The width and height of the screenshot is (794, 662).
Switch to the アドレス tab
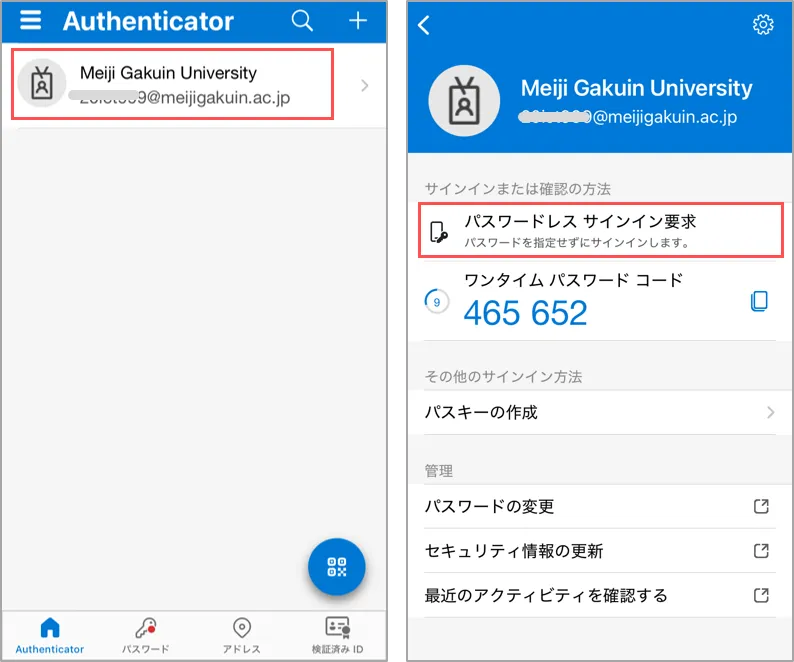pos(242,635)
